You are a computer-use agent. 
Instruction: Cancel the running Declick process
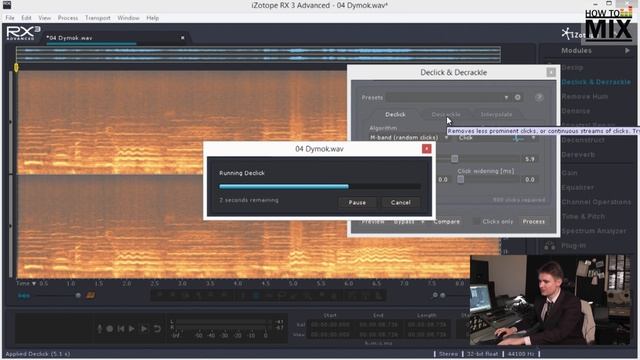(x=400, y=202)
